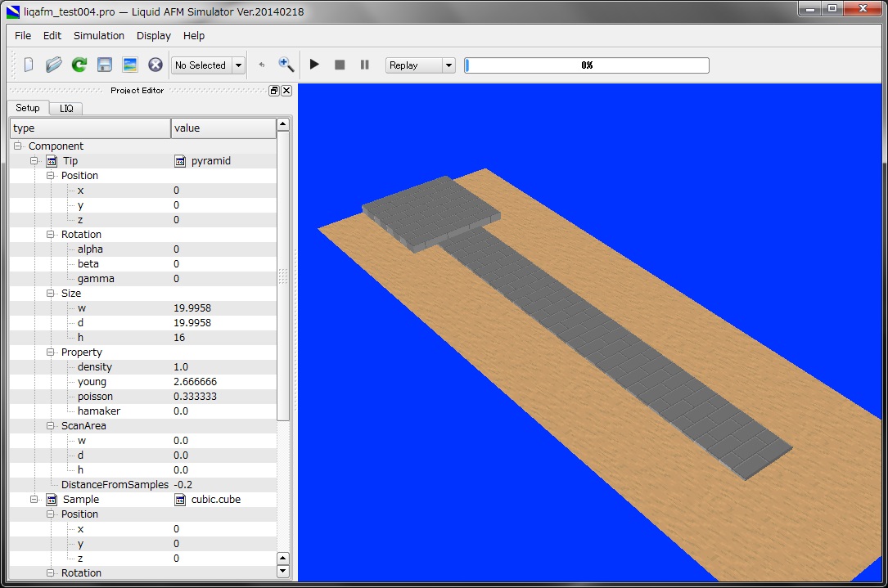888x588 pixels.
Task: Collapse the Property group under Tip
Action: pyautogui.click(x=51, y=352)
